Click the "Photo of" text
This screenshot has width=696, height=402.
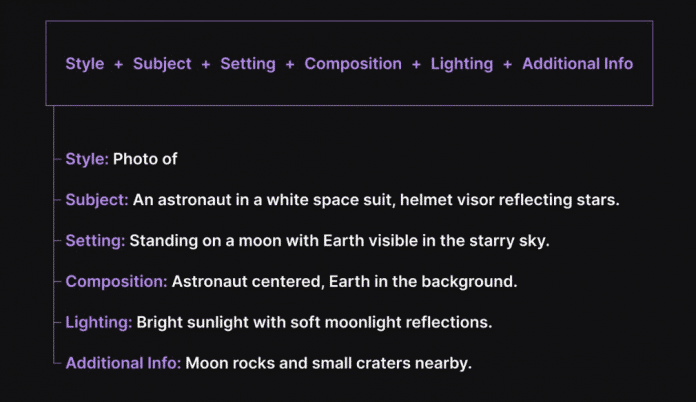pyautogui.click(x=145, y=159)
